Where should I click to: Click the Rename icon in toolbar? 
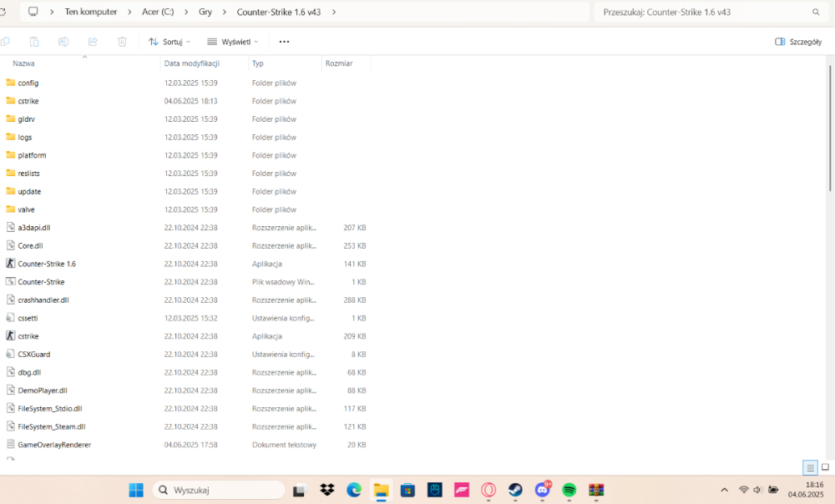pos(63,42)
